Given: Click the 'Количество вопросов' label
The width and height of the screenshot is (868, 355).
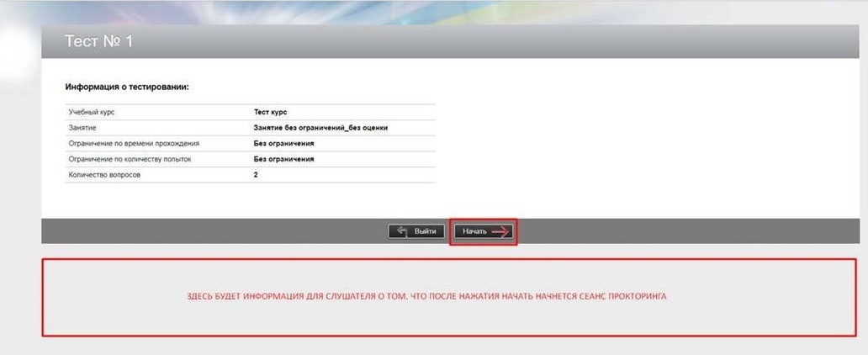Looking at the screenshot, I should pyautogui.click(x=104, y=174).
